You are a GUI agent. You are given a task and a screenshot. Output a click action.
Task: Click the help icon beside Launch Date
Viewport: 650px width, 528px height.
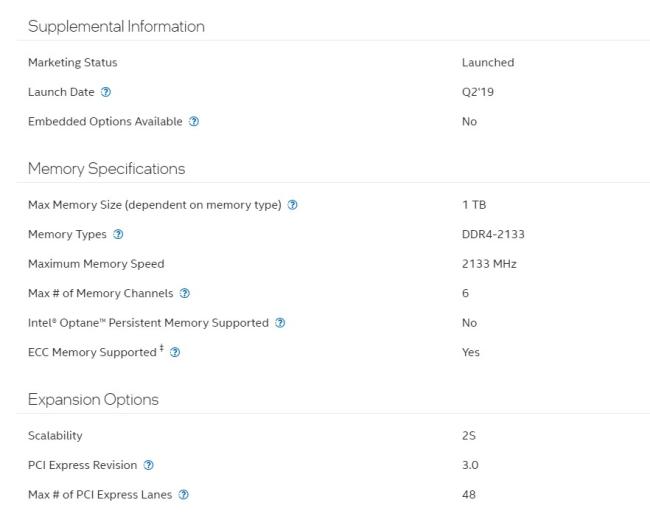tap(106, 92)
